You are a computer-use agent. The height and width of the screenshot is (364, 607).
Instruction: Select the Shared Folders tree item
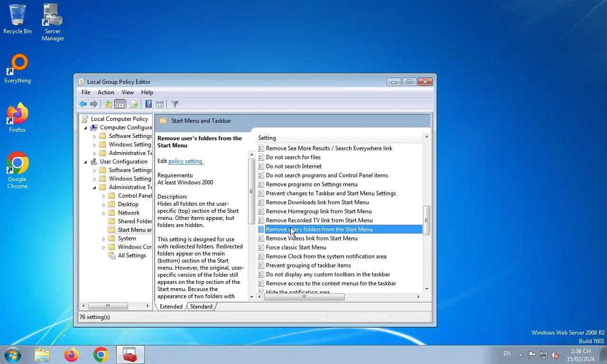pos(135,221)
